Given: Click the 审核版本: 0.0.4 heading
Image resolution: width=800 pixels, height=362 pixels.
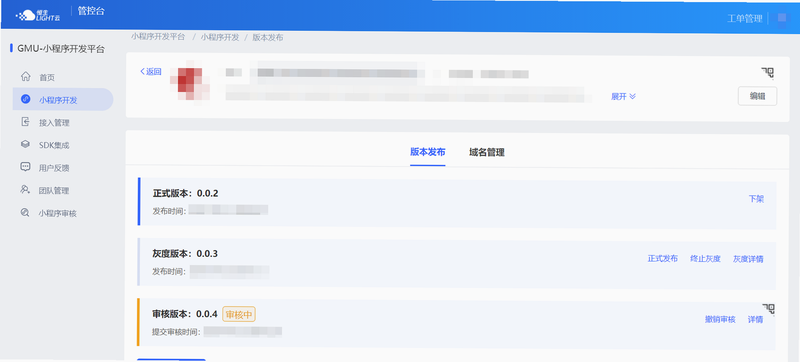Looking at the screenshot, I should 185,314.
